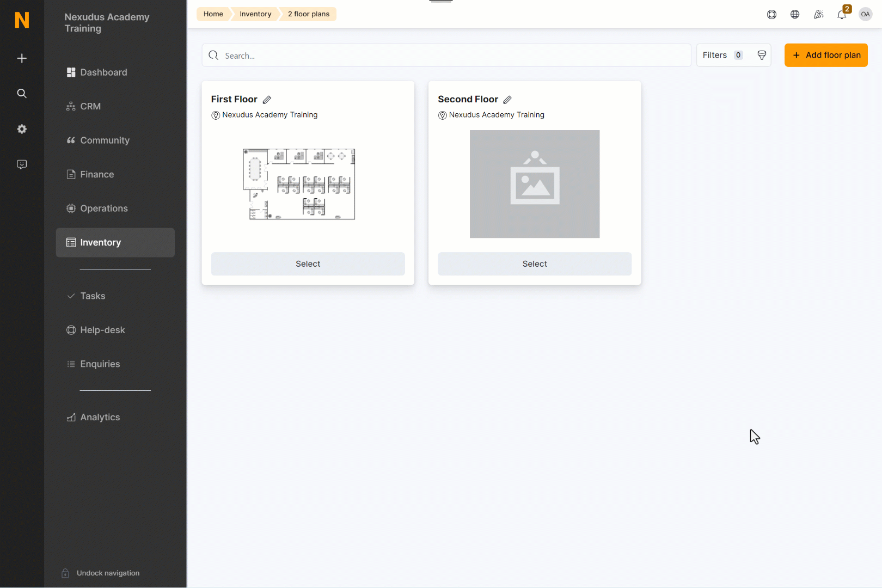The width and height of the screenshot is (882, 588).
Task: Click the 2 floor plans breadcrumb
Action: 309,14
